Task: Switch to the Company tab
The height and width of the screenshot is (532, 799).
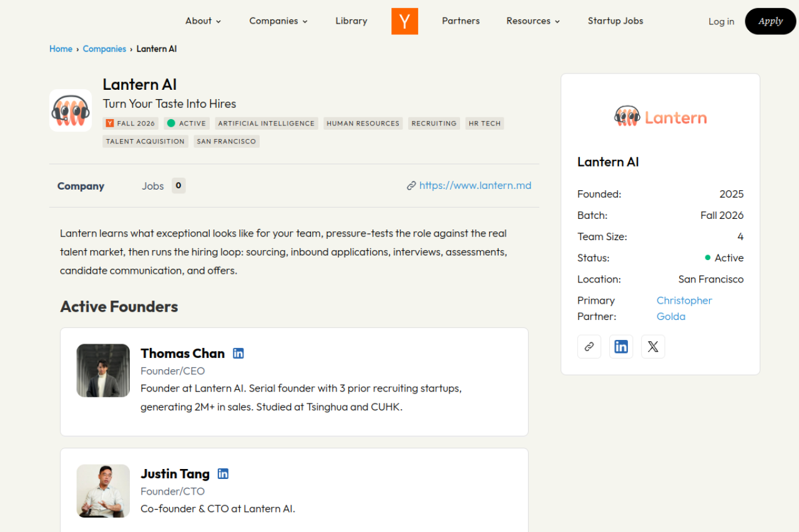Action: click(81, 186)
